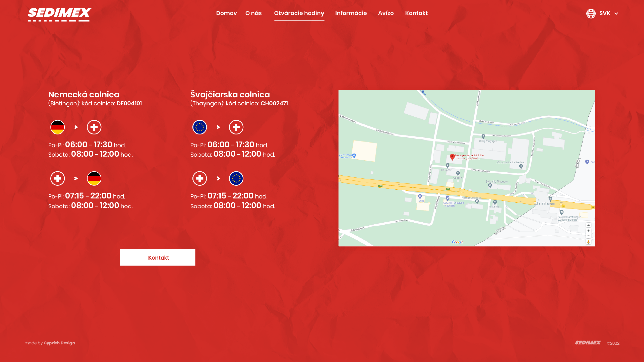The width and height of the screenshot is (644, 362).
Task: Click the arrow between first EU flag and Swiss cross
Action: 218,127
